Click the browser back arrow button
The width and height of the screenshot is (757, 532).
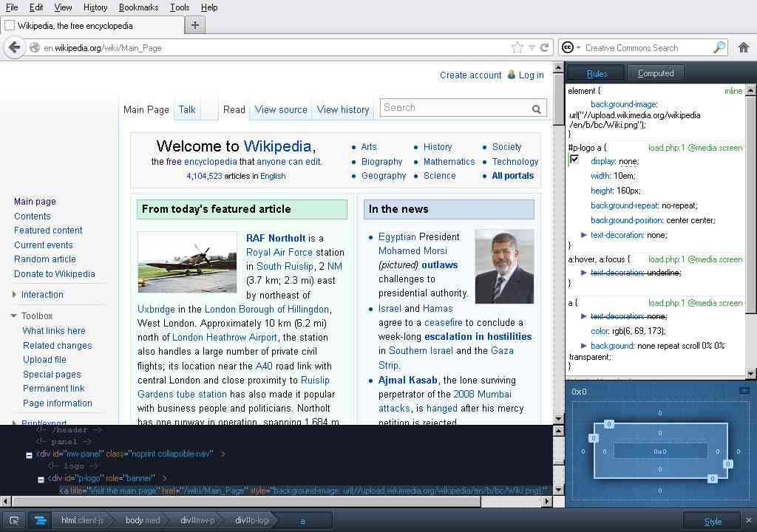coord(15,48)
